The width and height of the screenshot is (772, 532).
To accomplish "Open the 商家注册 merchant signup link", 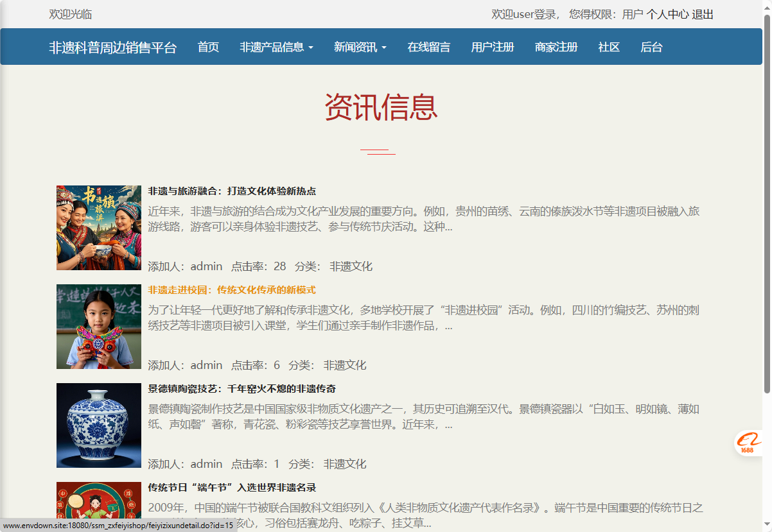I will pos(556,46).
